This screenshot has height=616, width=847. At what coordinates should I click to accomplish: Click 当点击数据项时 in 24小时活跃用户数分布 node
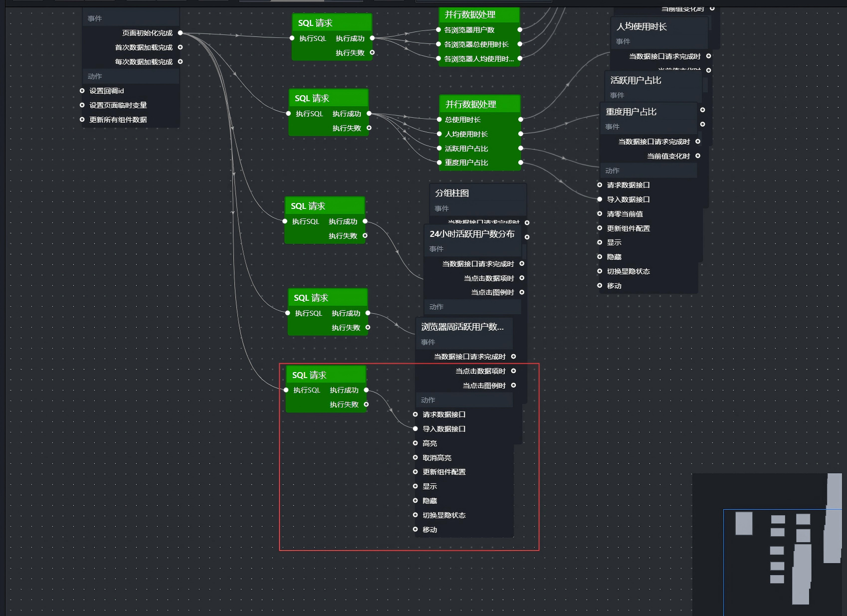(489, 278)
